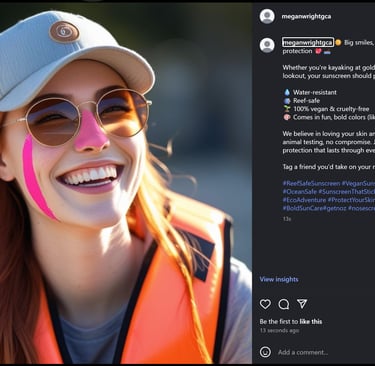
Task: Open #BoldSunCare hashtag
Action: pyautogui.click(x=303, y=208)
